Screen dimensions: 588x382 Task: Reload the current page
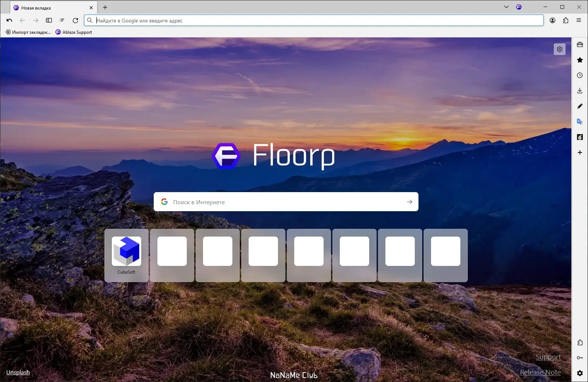point(75,21)
